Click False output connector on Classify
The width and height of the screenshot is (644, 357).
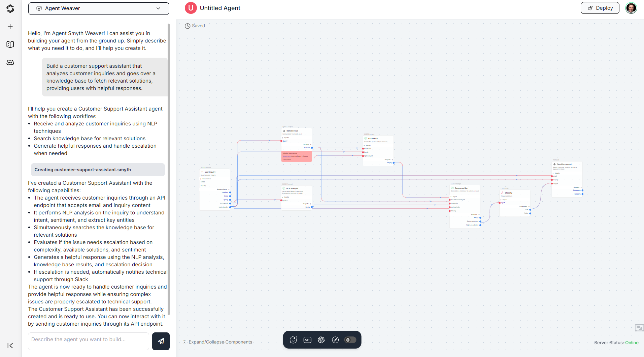(530, 213)
